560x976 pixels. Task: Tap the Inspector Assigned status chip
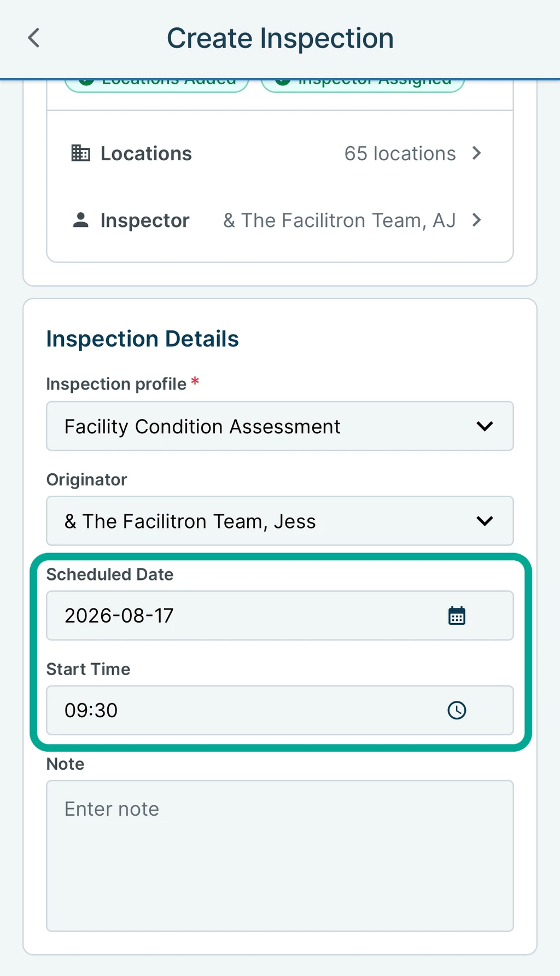(x=363, y=84)
